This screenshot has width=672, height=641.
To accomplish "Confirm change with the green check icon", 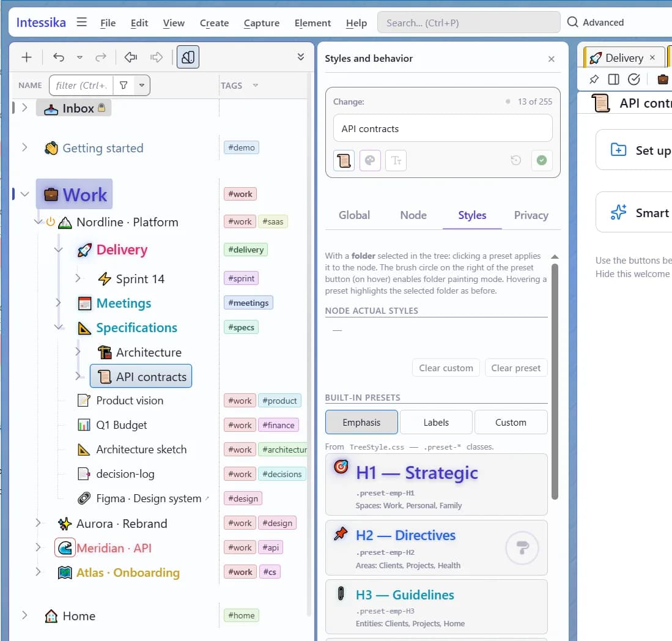I will click(542, 160).
